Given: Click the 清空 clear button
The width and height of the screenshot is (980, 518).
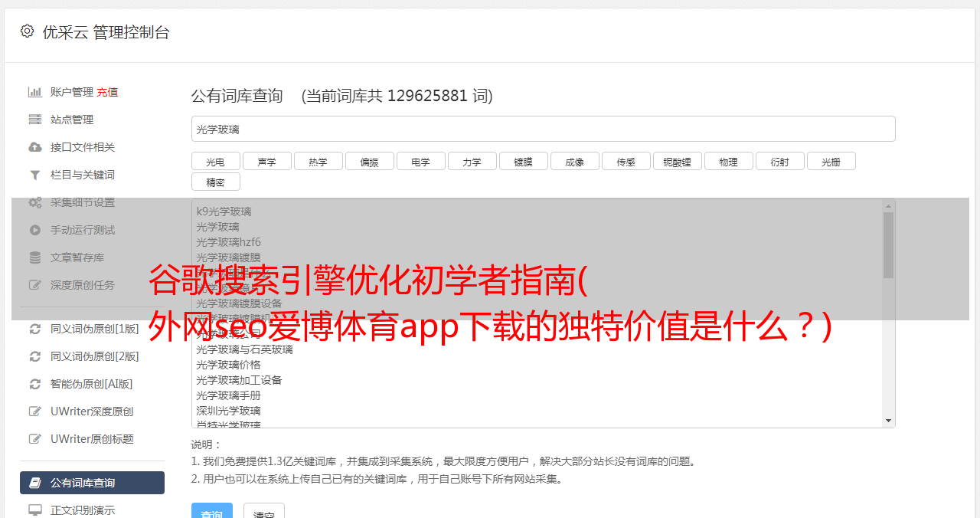Looking at the screenshot, I should 264,510.
